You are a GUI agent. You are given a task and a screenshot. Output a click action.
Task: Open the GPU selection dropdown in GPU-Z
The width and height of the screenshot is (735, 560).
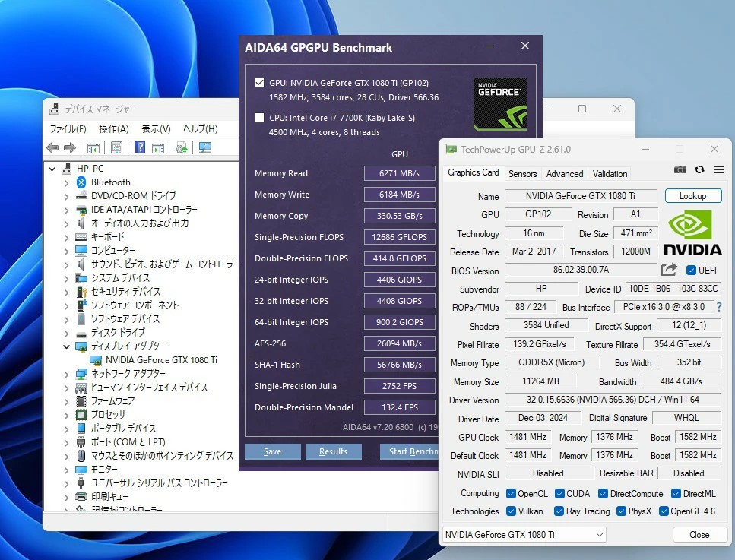click(524, 535)
